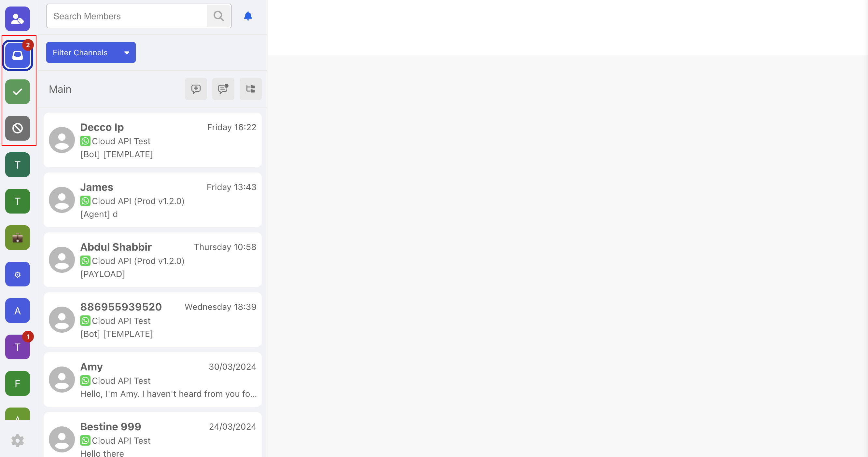Open the inbox icon with badge 2
The height and width of the screenshot is (457, 868).
pyautogui.click(x=18, y=55)
